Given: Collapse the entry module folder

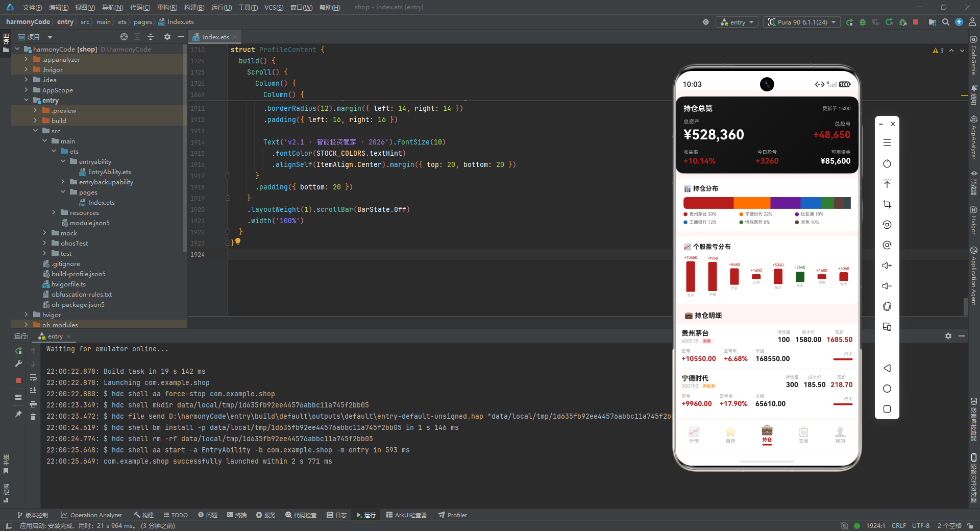Looking at the screenshot, I should [26, 100].
